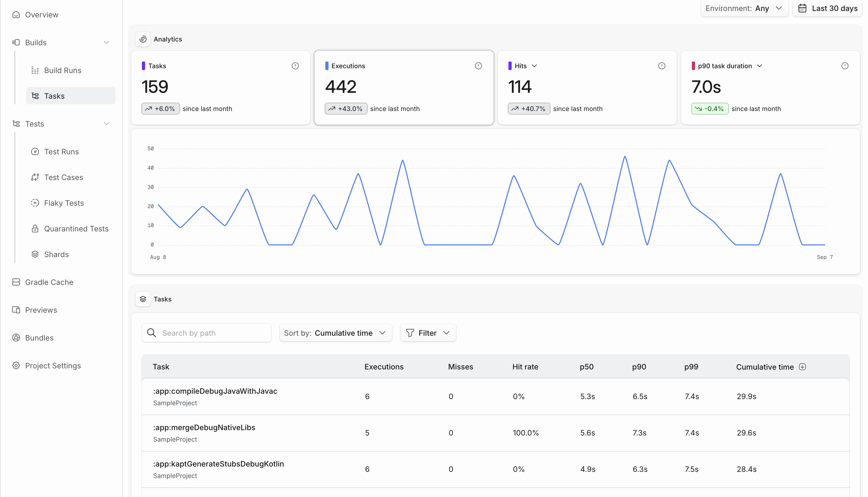868x497 pixels.
Task: Open the Last 30 days date picker
Action: tap(828, 8)
